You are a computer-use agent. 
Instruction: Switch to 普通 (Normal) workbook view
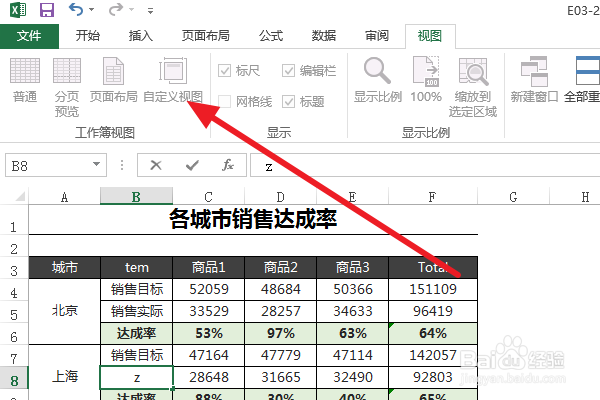(25, 80)
